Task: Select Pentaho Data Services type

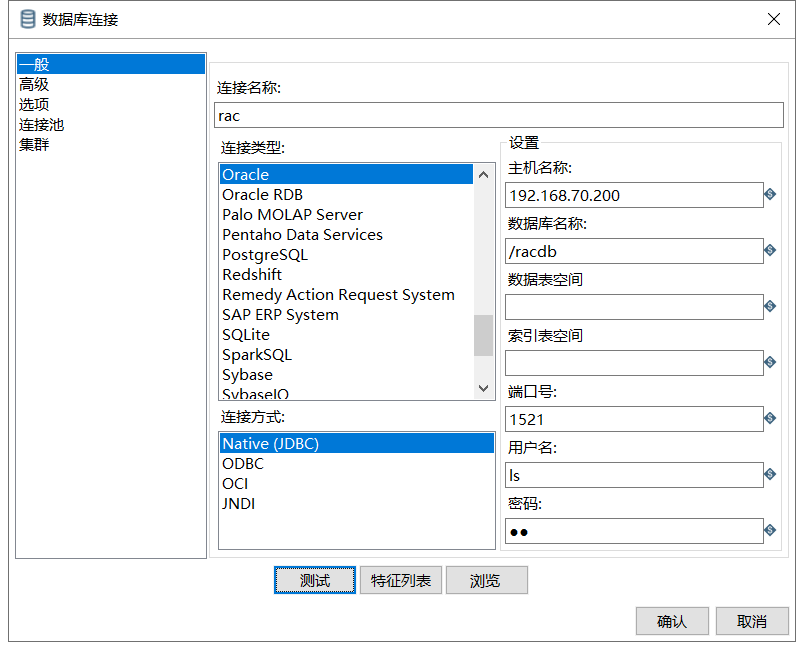Action: (x=347, y=235)
